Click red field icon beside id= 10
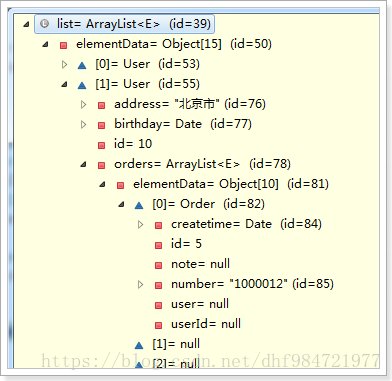 click(x=102, y=145)
